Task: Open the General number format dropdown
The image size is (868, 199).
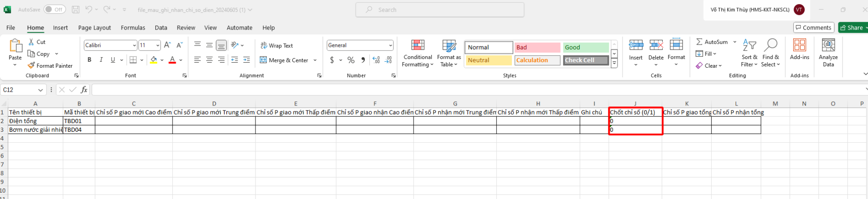Action: (390, 45)
